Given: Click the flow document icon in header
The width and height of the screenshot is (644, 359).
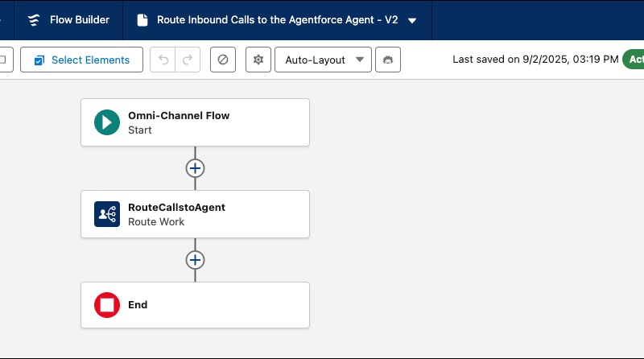Looking at the screenshot, I should tap(142, 19).
